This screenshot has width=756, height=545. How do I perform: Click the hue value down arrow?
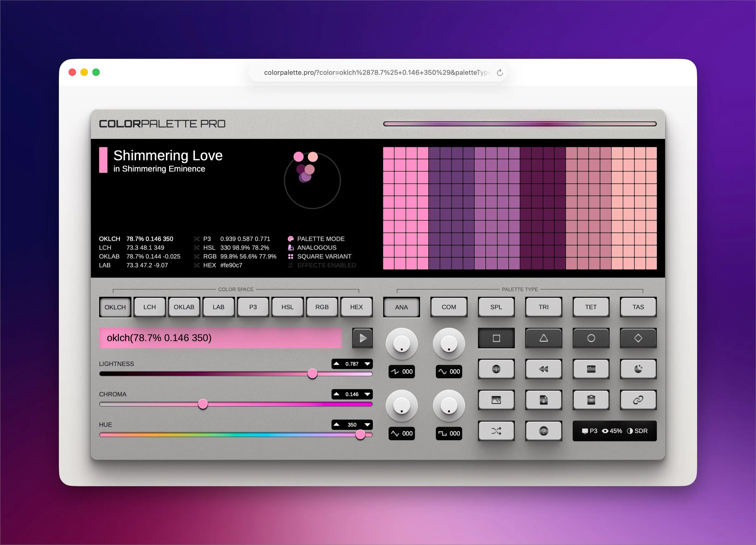point(367,425)
